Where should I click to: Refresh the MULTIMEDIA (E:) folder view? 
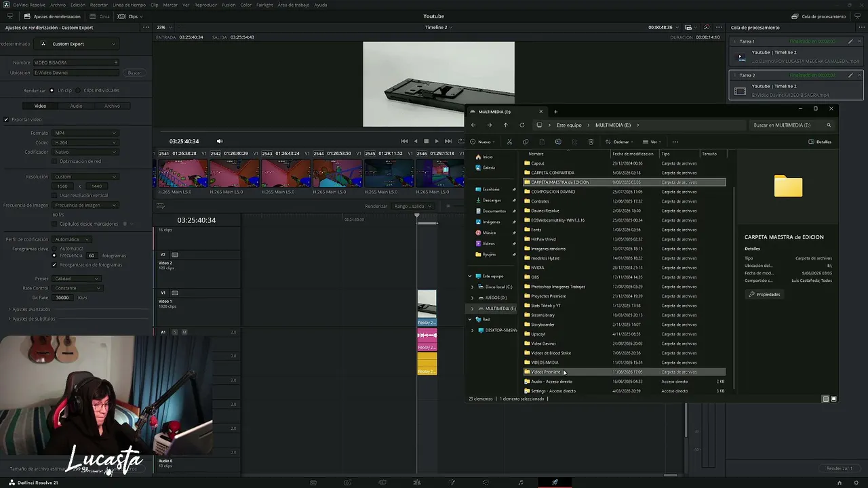click(521, 125)
